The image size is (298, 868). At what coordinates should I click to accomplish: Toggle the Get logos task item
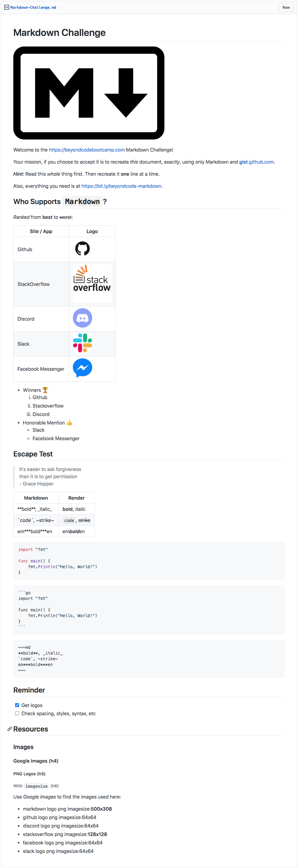(x=17, y=705)
